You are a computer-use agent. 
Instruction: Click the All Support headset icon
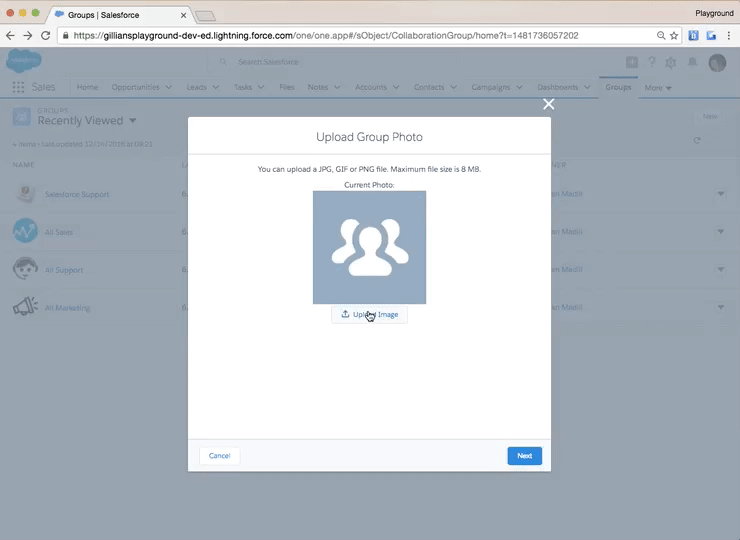(25, 268)
